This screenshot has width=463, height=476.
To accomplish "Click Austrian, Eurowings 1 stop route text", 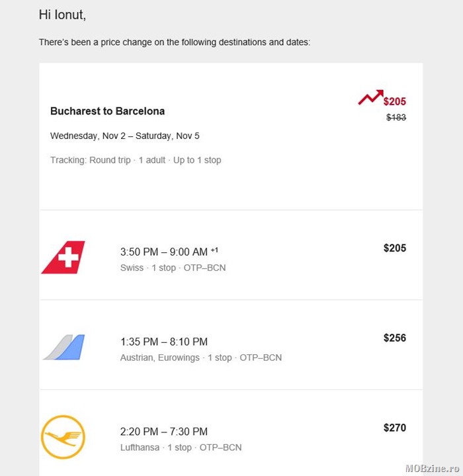I will tap(201, 357).
